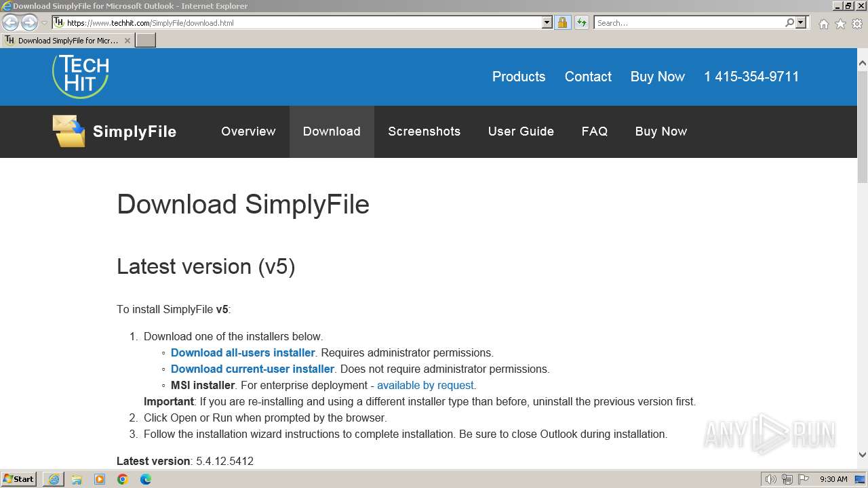Open the FAQ nav item

coord(594,131)
